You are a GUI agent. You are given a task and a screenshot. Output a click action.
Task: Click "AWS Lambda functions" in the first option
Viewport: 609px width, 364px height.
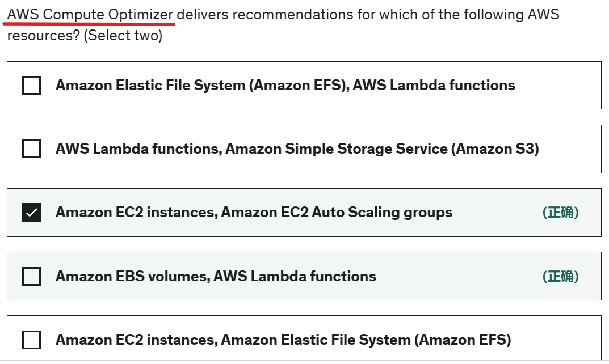pyautogui.click(x=434, y=86)
